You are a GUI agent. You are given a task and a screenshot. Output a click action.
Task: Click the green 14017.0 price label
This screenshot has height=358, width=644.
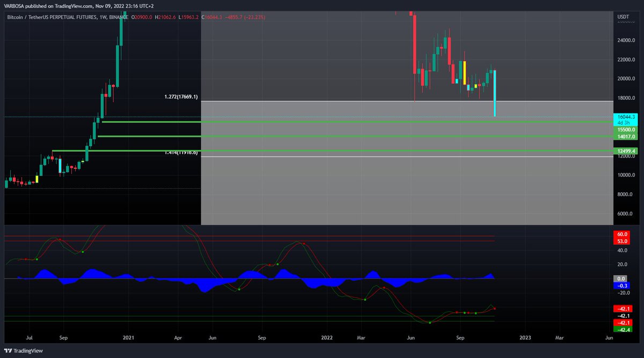[626, 137]
